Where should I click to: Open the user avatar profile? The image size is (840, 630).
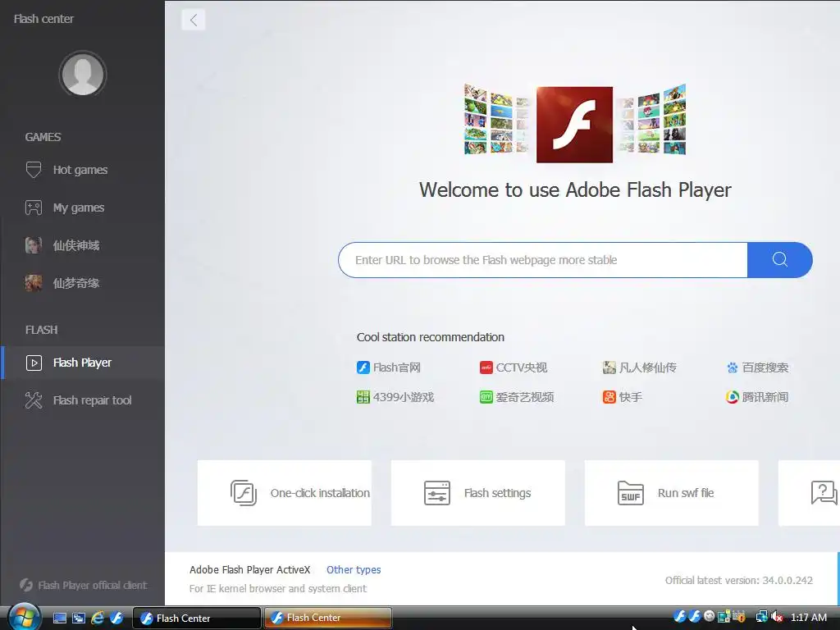[x=83, y=75]
